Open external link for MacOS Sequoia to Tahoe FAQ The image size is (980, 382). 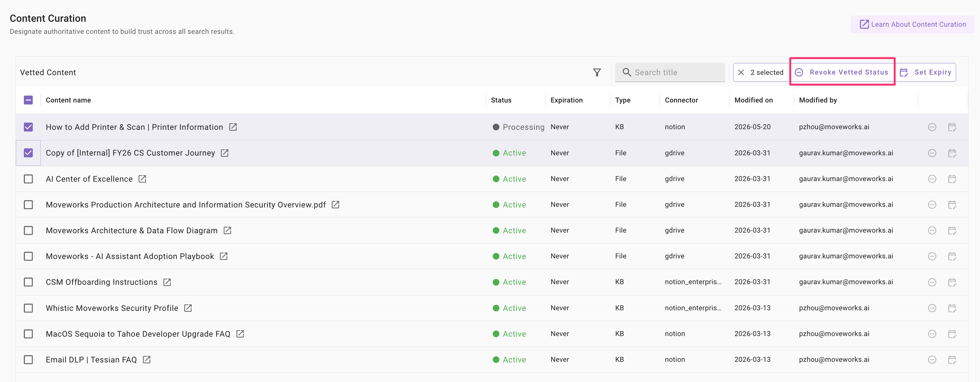tap(240, 334)
